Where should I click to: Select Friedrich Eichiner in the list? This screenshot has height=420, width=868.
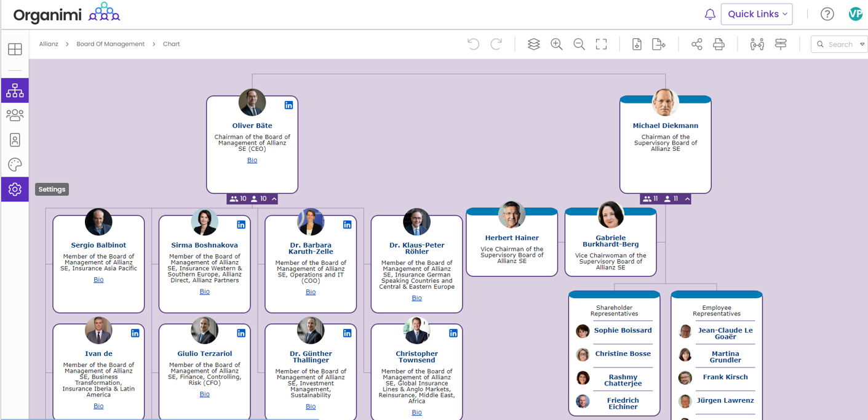(x=623, y=403)
